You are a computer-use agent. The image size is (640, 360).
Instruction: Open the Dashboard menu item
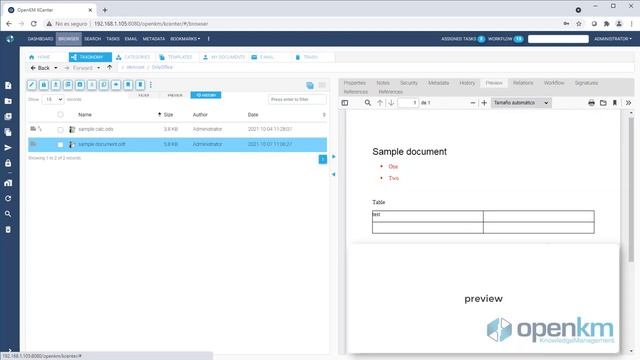pos(40,39)
